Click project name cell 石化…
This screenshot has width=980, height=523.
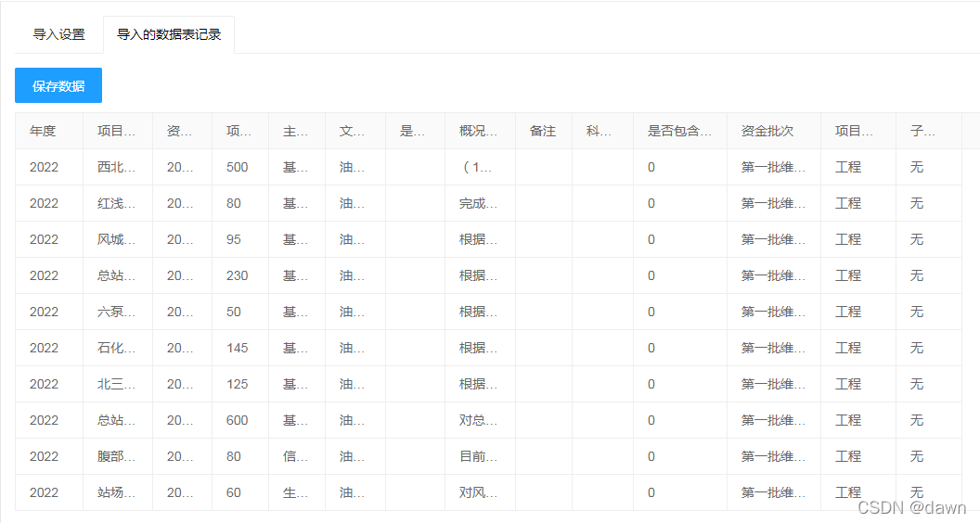pos(116,348)
